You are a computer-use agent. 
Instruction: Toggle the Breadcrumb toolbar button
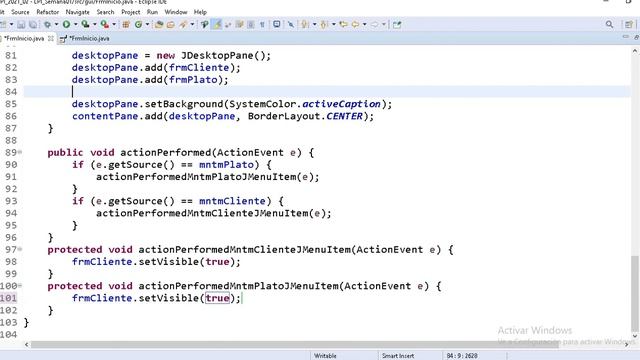[x=204, y=25]
